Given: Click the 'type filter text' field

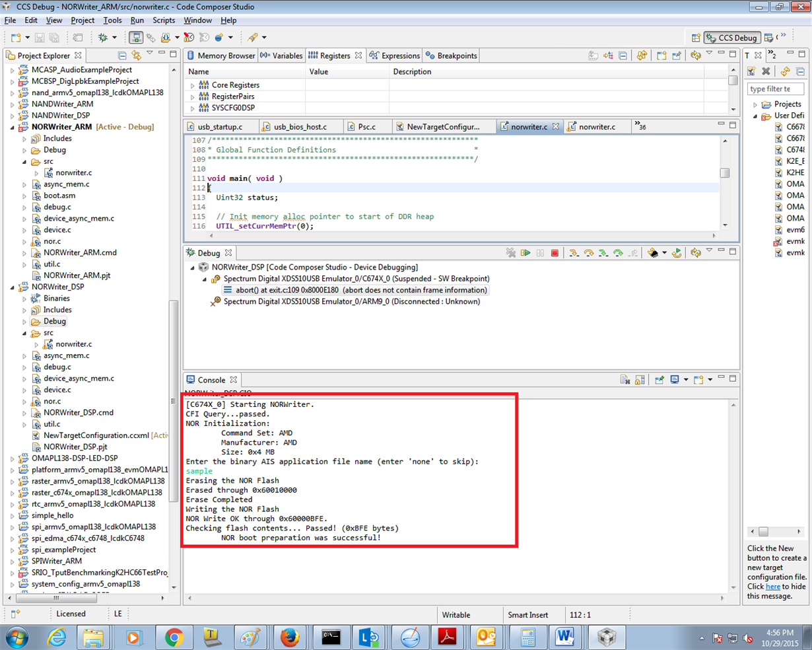Looking at the screenshot, I should coord(775,89).
